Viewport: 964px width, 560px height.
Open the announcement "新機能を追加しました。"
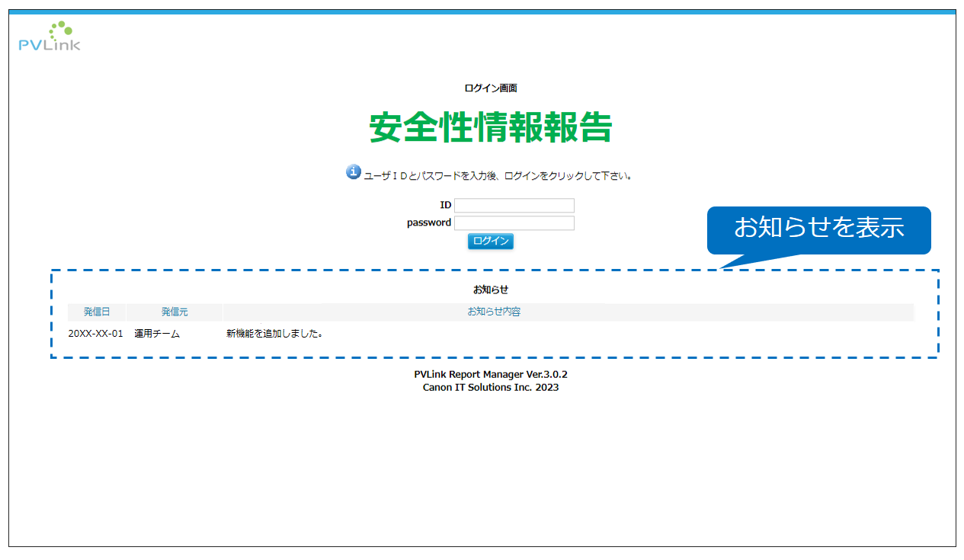(x=272, y=333)
